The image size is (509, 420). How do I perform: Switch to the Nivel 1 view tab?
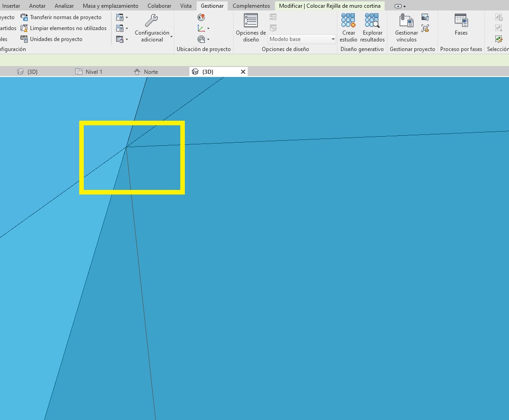coord(94,72)
